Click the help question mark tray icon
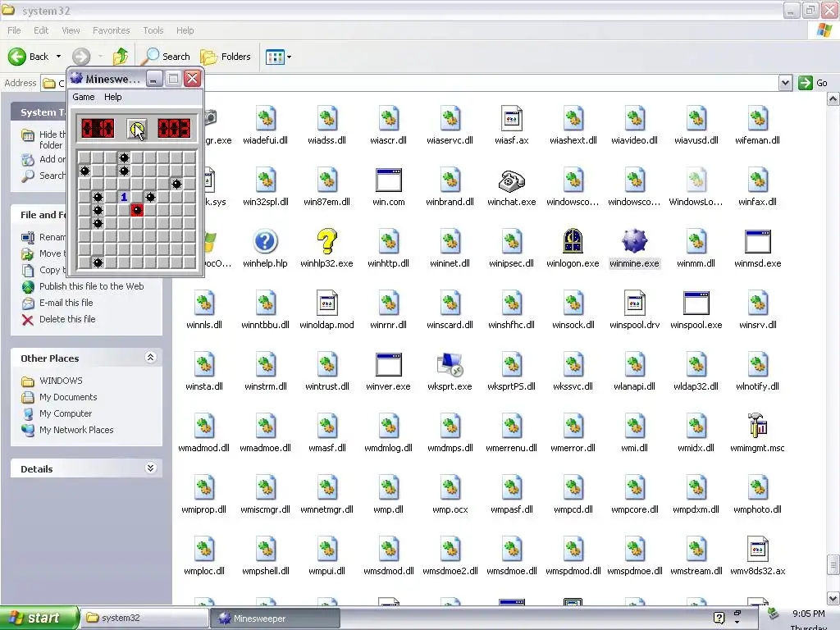 click(x=719, y=618)
